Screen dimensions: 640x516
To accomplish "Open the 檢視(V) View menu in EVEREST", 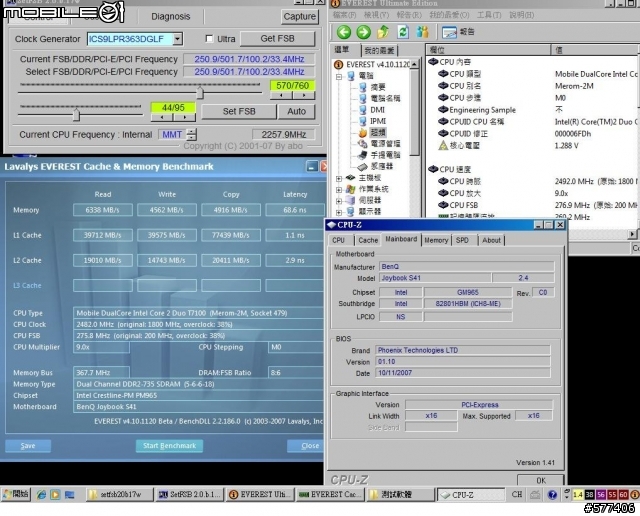I will (376, 15).
